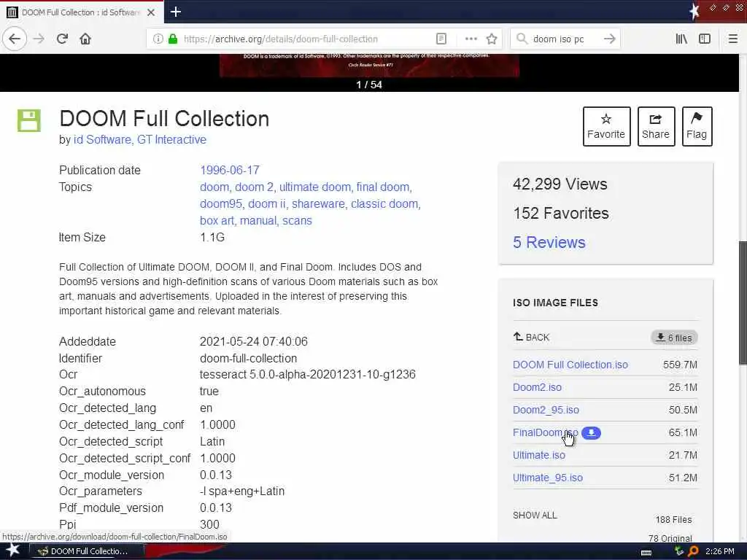Click the green secure lock icon
The height and width of the screenshot is (560, 747).
pyautogui.click(x=173, y=39)
